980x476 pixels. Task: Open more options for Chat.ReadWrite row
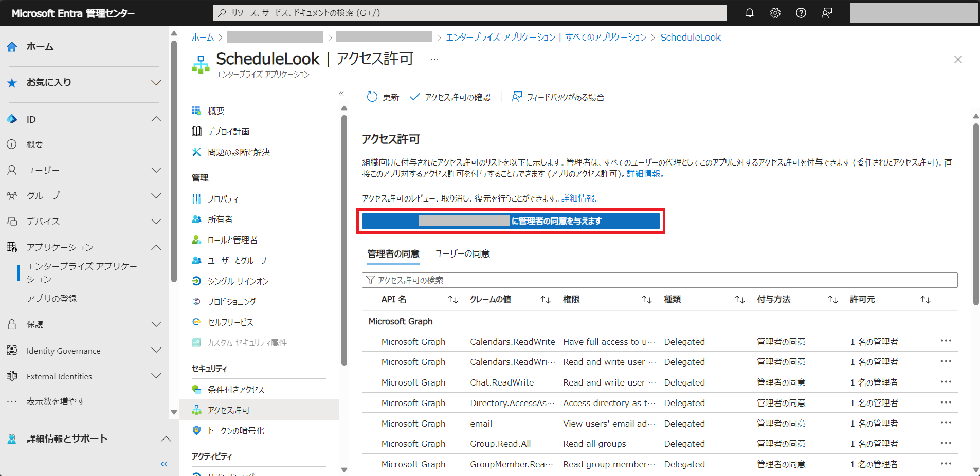pos(946,382)
